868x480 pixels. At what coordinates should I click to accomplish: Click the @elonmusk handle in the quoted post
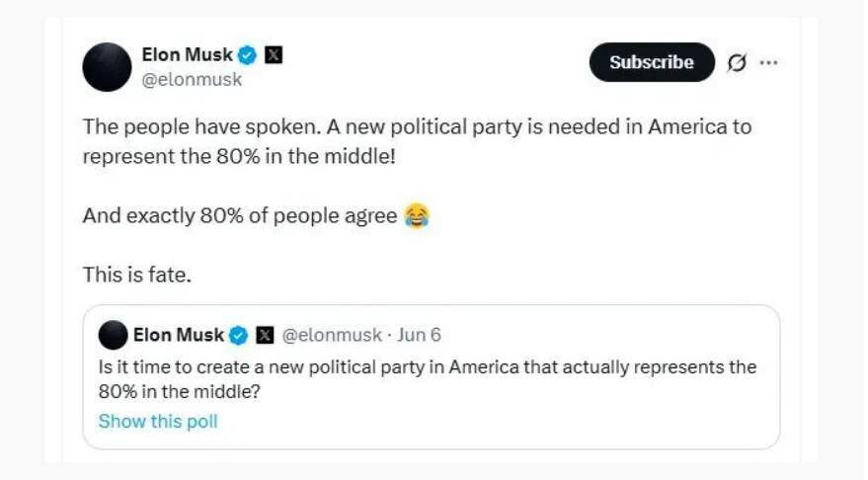(x=332, y=336)
